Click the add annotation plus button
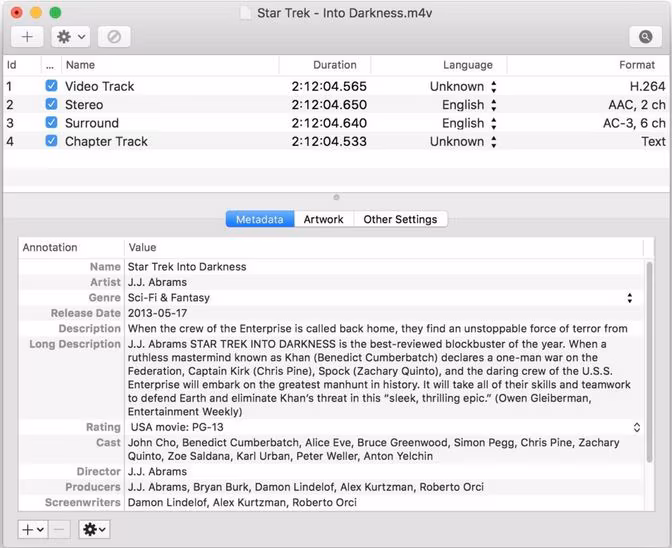 click(x=33, y=530)
